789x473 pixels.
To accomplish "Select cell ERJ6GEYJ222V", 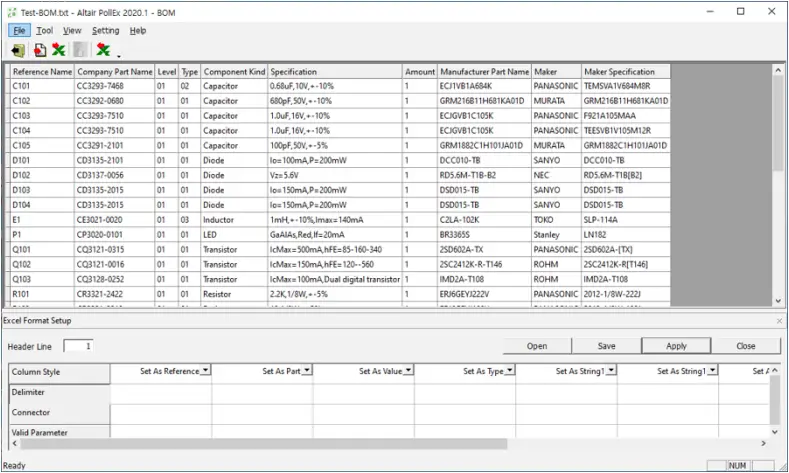I will point(485,294).
